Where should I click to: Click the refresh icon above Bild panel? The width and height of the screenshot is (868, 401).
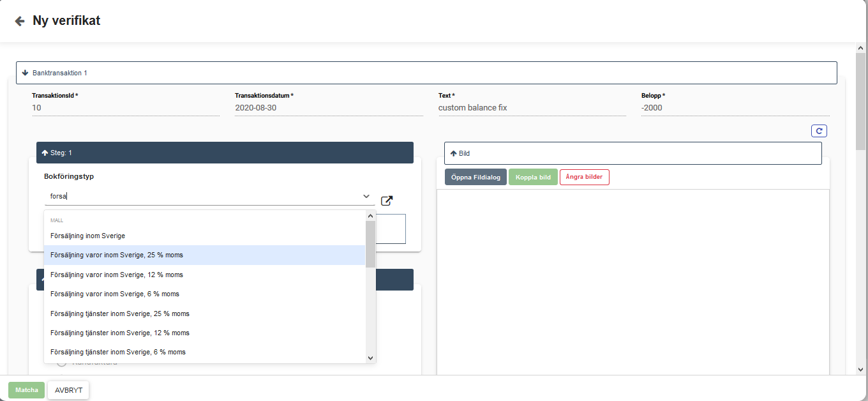(x=819, y=131)
